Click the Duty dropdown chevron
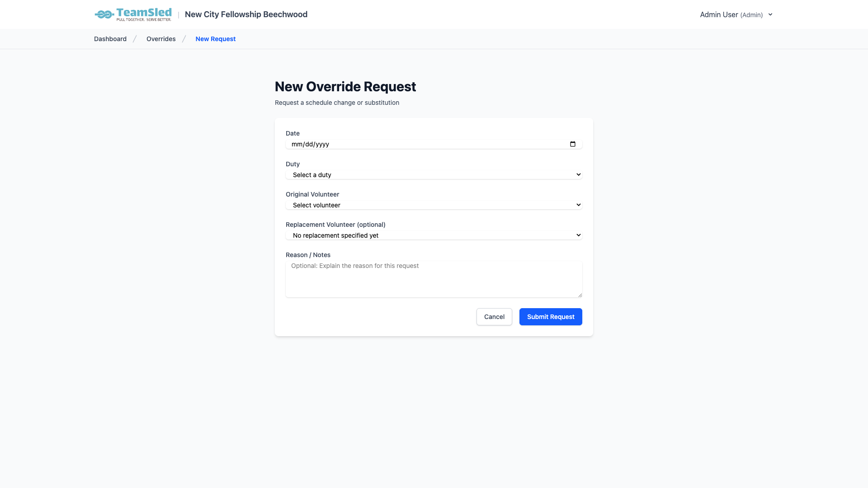The height and width of the screenshot is (488, 868). pos(578,174)
